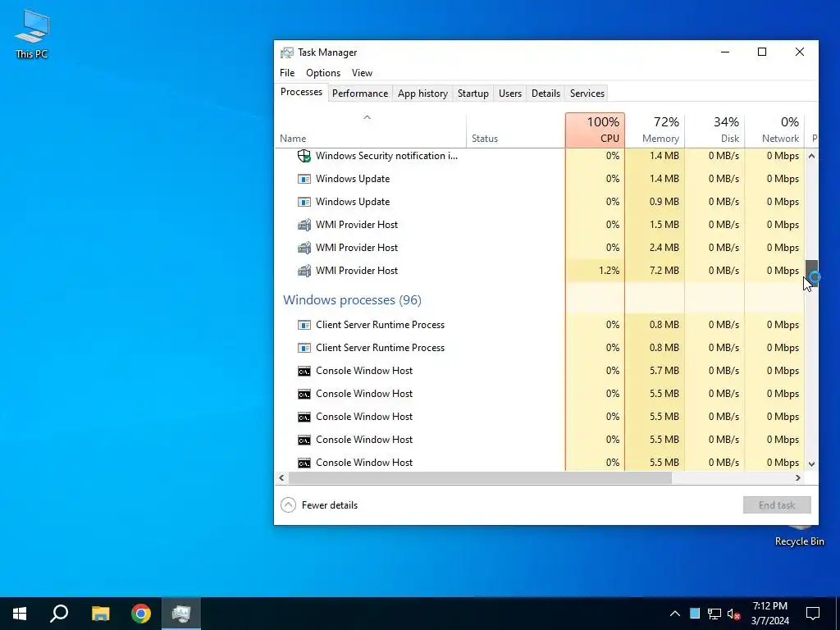Image resolution: width=840 pixels, height=630 pixels.
Task: Click the WMI Provider Host icon using 2.4 MB
Action: point(304,248)
